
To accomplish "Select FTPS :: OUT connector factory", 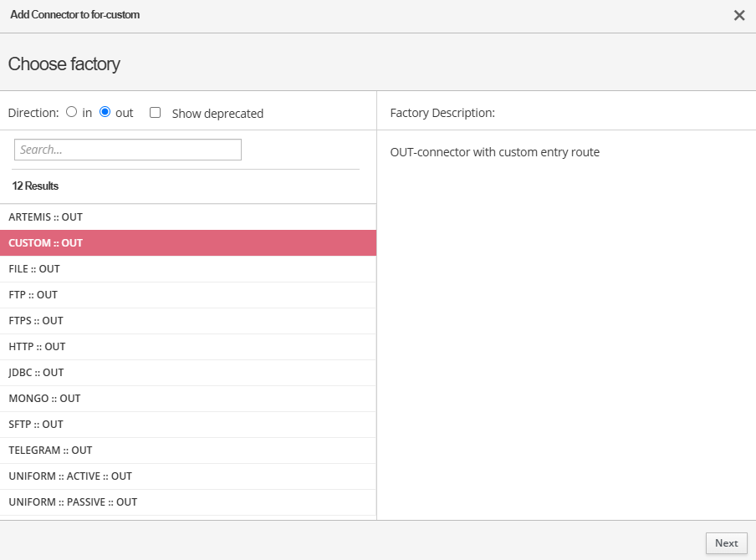I will pos(36,321).
